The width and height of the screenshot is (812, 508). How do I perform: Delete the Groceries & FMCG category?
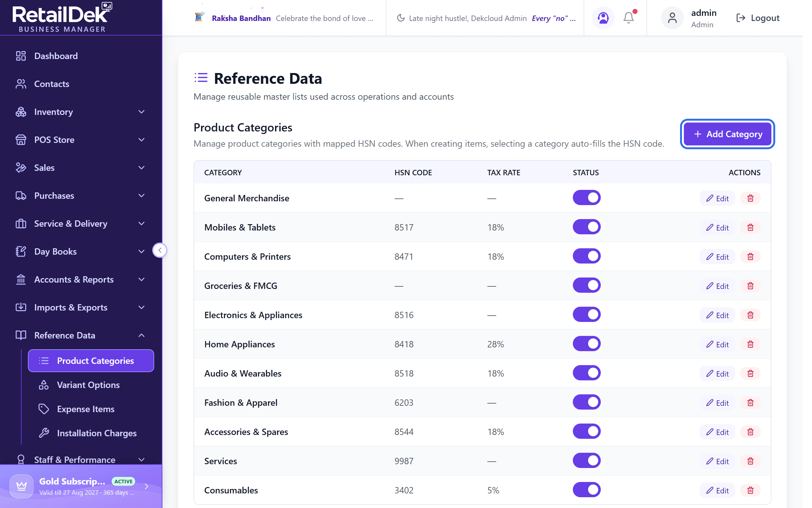point(750,286)
